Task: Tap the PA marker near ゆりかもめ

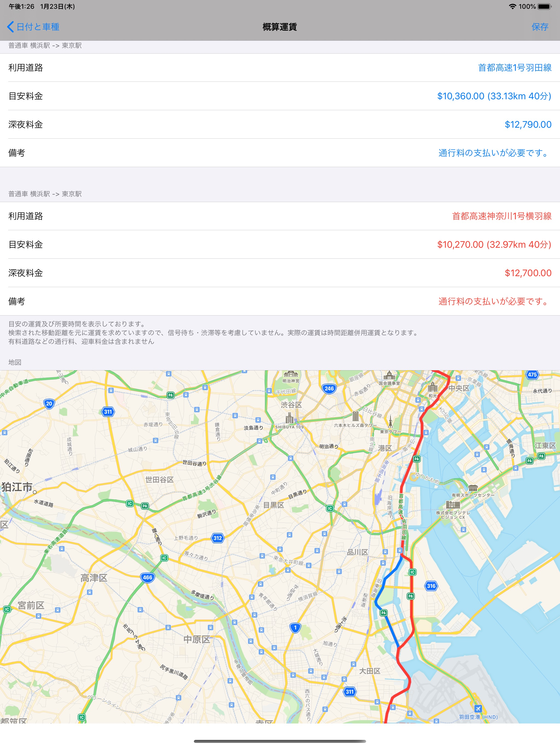Action: pos(416,459)
